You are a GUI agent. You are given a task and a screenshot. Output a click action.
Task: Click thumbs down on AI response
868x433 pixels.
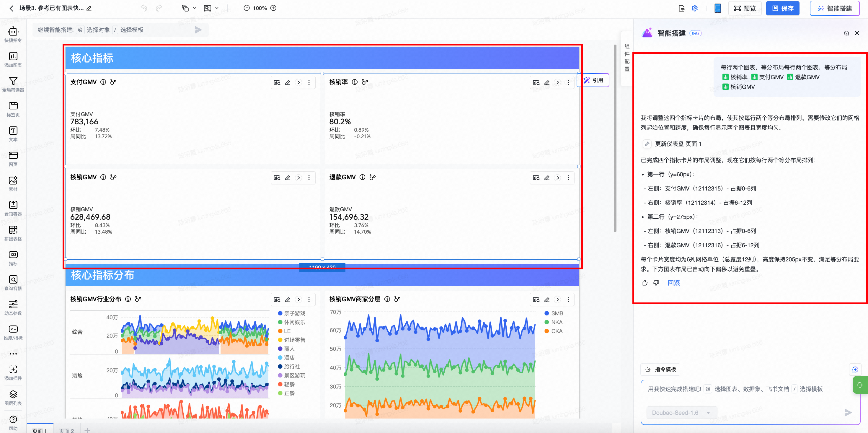[x=656, y=283]
